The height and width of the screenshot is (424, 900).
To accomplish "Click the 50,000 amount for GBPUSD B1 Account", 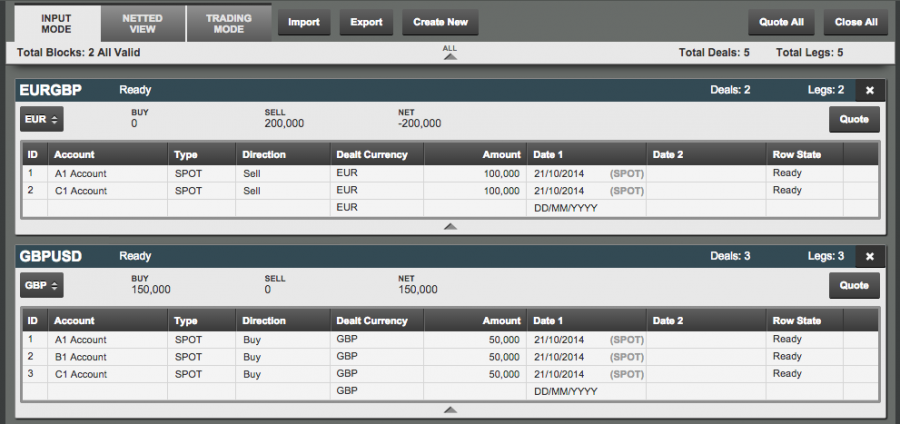I will click(504, 357).
